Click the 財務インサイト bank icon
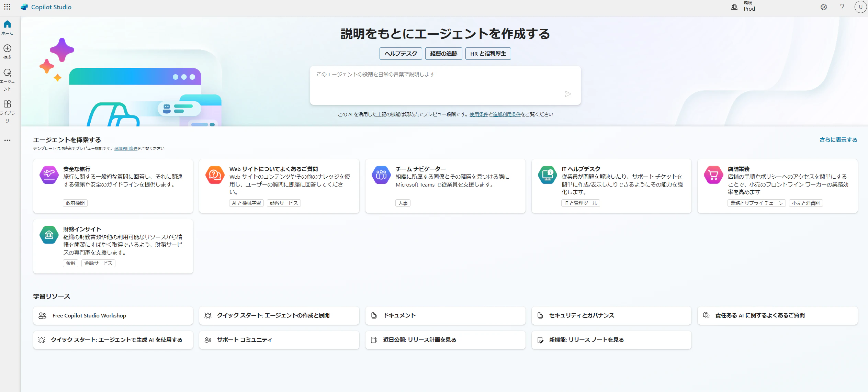868x392 pixels. 49,235
